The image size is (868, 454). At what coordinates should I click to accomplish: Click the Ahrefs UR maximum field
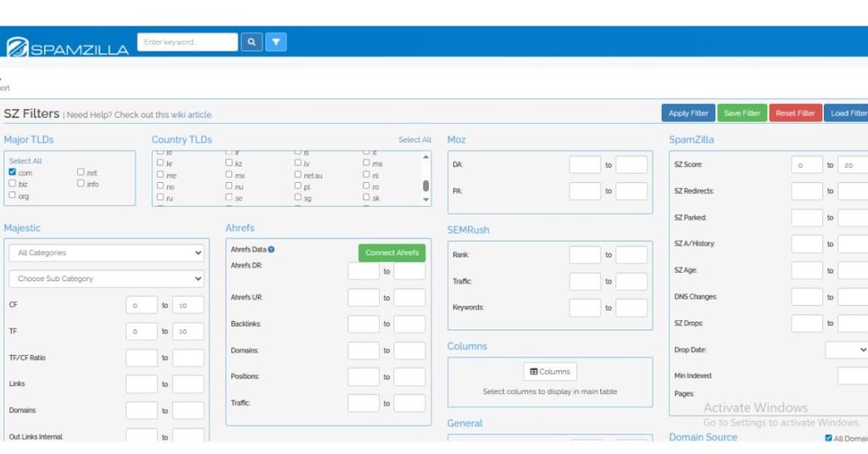[409, 297]
